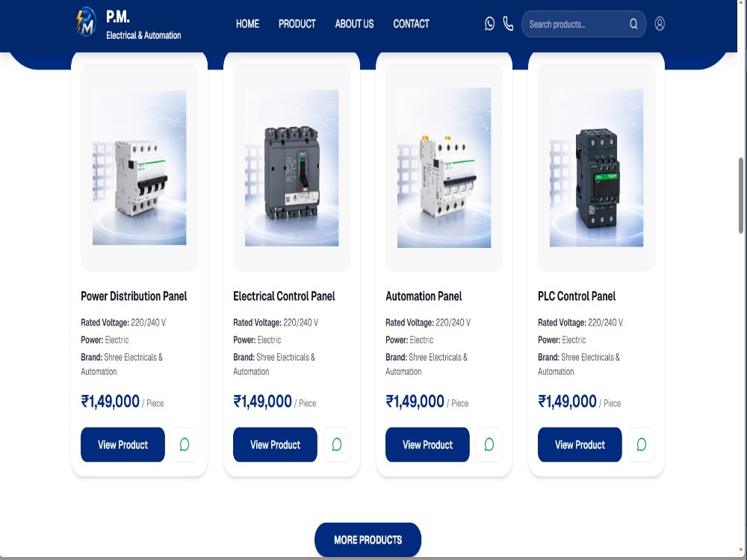747x560 pixels.
Task: Click the ₹1,49,000 price on PLC Control Panel
Action: coord(567,402)
